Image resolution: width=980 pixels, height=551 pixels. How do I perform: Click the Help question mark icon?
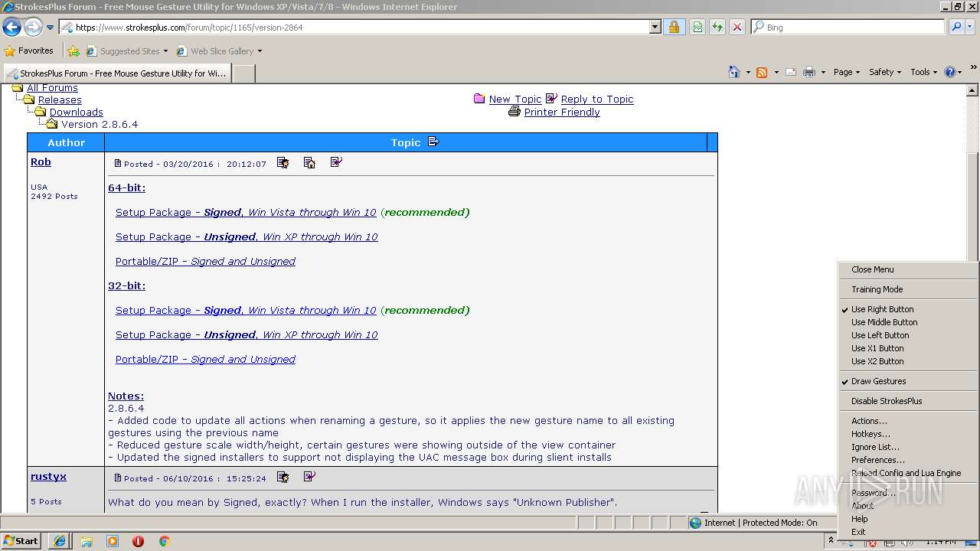click(949, 72)
